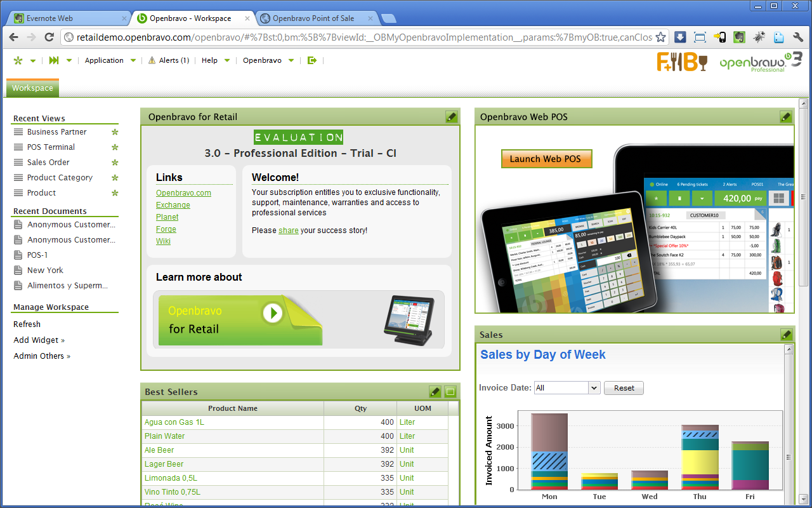The width and height of the screenshot is (812, 508).
Task: Click the Thu bar in sales chart
Action: 700,457
